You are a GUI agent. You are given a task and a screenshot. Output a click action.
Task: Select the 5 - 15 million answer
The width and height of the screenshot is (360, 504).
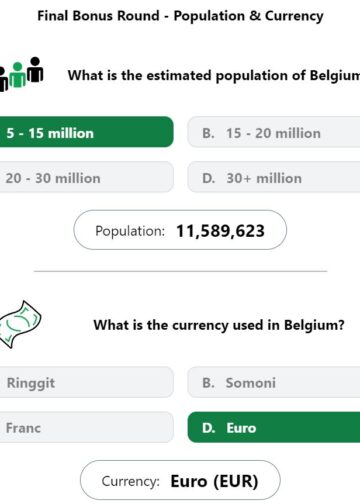point(86,132)
